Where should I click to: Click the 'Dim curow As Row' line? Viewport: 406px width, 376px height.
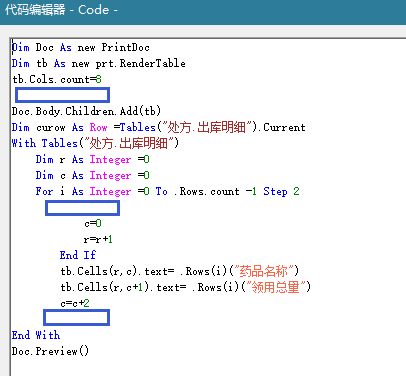[159, 127]
